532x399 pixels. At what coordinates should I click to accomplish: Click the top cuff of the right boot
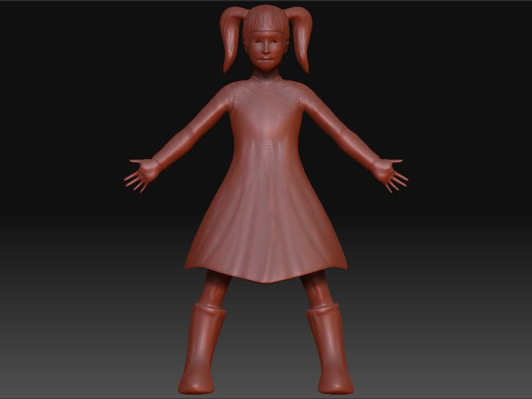point(321,310)
